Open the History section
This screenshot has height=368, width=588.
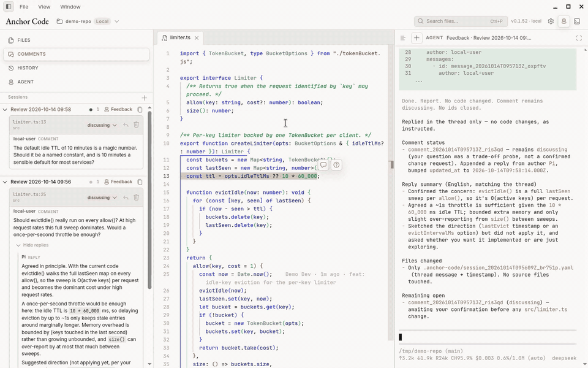point(76,68)
